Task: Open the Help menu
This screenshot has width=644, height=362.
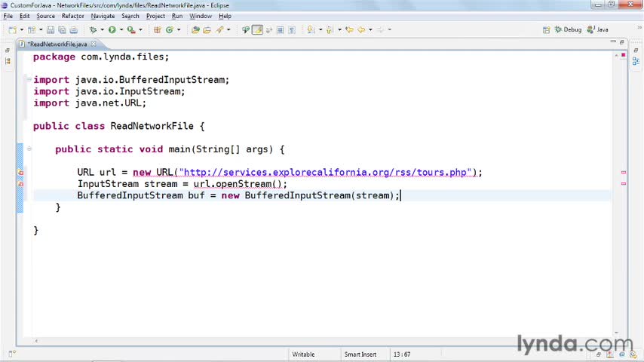Action: pyautogui.click(x=225, y=16)
